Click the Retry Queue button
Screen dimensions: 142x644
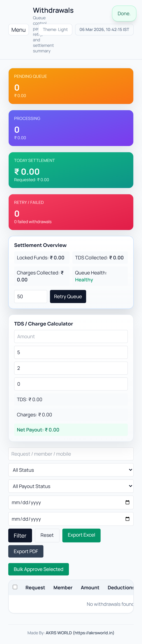[68, 296]
